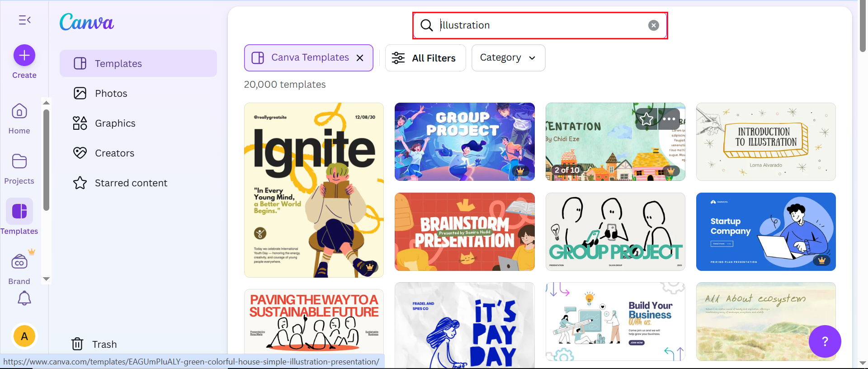
Task: Open the Trash link
Action: [x=104, y=345]
